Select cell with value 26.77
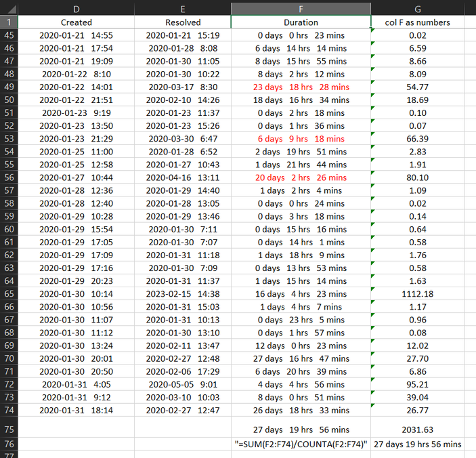 click(x=417, y=410)
